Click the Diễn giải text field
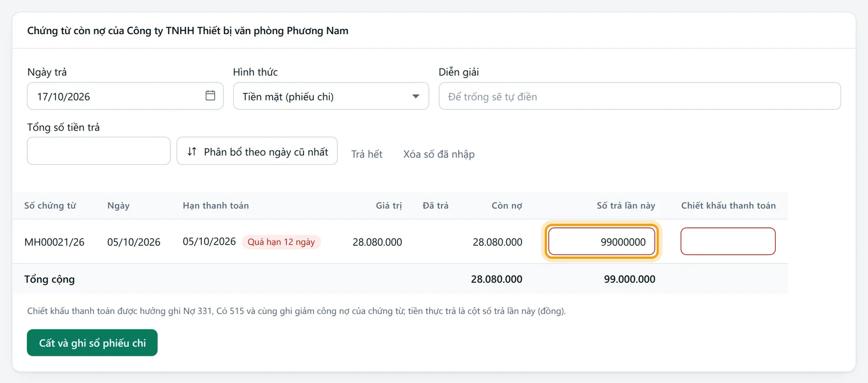The width and height of the screenshot is (868, 383). (x=640, y=96)
